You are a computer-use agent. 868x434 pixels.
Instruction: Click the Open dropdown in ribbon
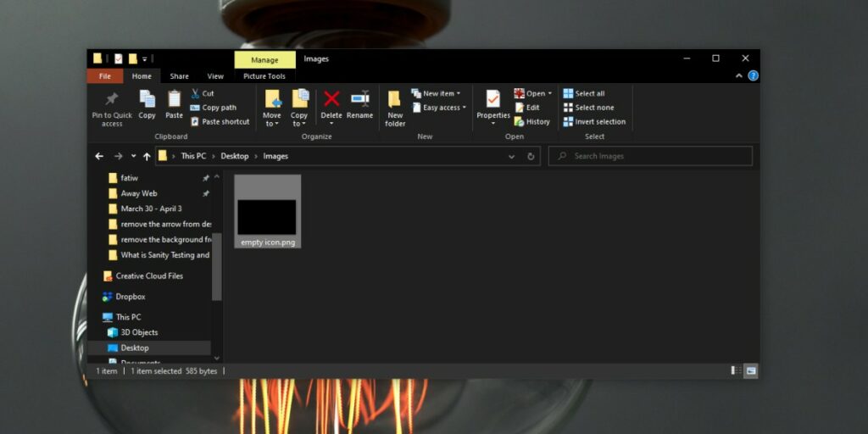(x=533, y=93)
